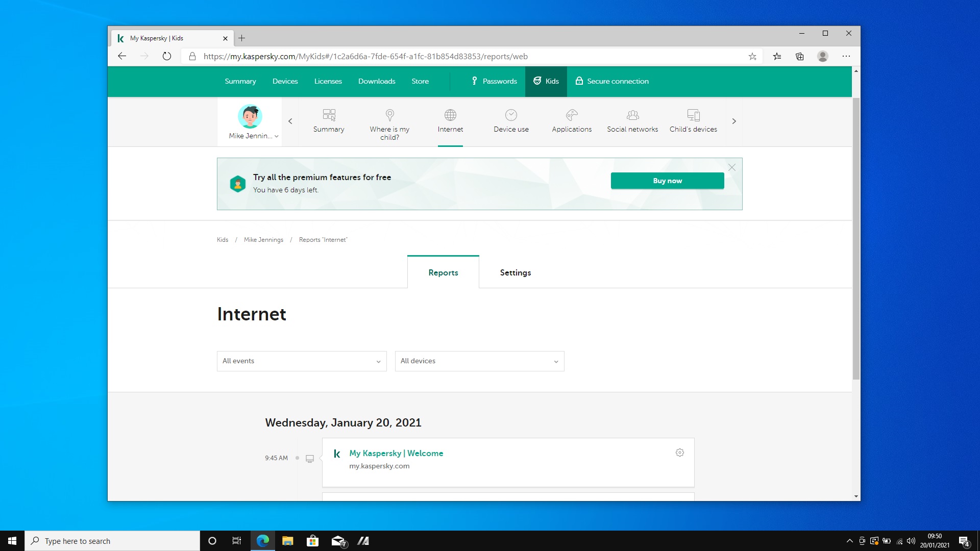
Task: Open the browser profile avatar
Action: click(823, 56)
